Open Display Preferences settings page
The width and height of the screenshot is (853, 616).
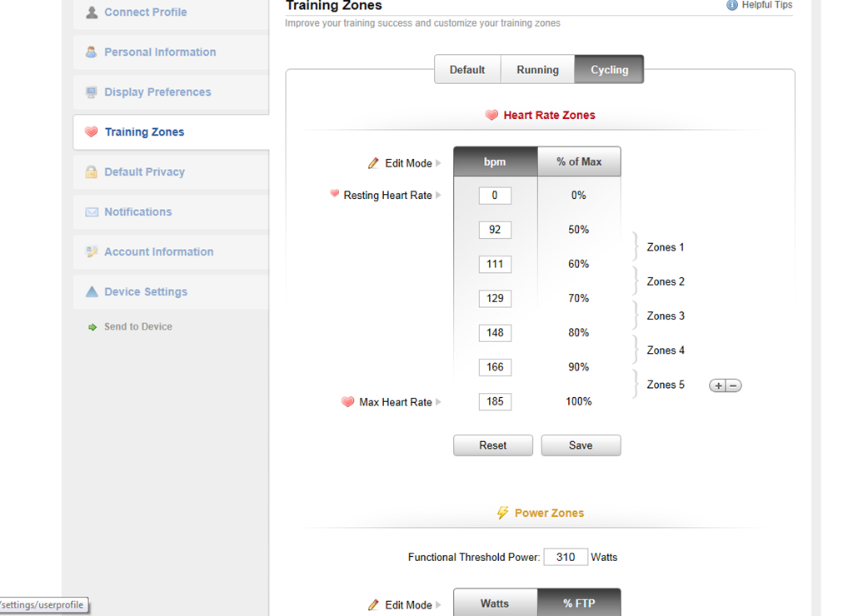171,92
